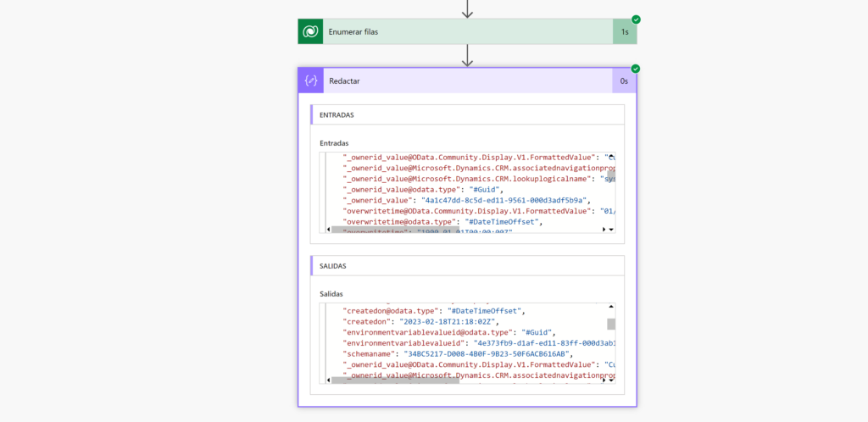Image resolution: width=868 pixels, height=422 pixels.
Task: Click the Dataverse icon on Enumerar filas
Action: tap(310, 31)
